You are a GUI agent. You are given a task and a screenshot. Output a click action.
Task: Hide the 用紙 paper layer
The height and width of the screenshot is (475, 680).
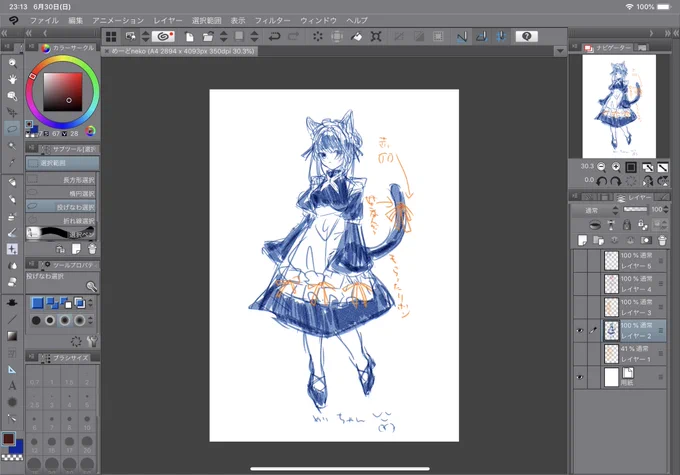click(x=580, y=377)
